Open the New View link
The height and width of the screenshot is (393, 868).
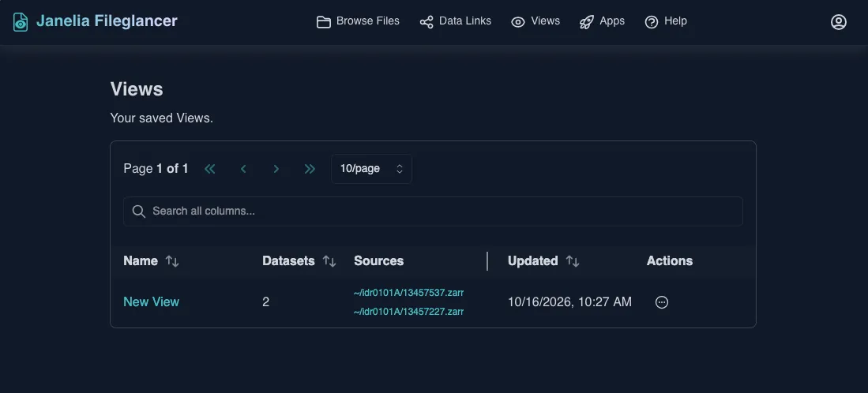pos(151,301)
